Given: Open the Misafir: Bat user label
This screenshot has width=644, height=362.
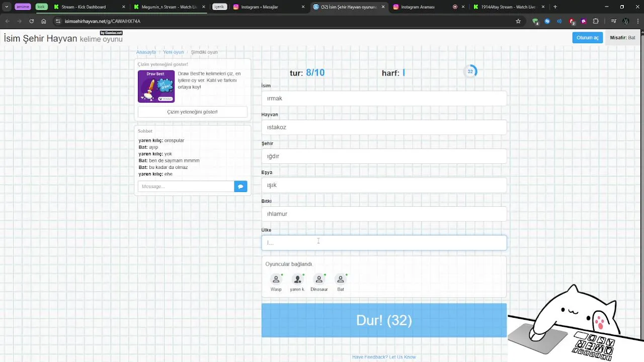Looking at the screenshot, I should tap(622, 38).
